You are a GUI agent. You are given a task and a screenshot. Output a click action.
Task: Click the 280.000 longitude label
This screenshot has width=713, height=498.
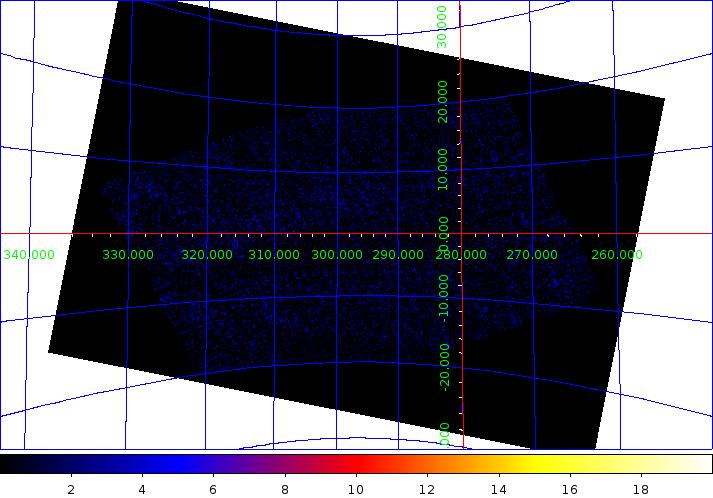click(461, 255)
